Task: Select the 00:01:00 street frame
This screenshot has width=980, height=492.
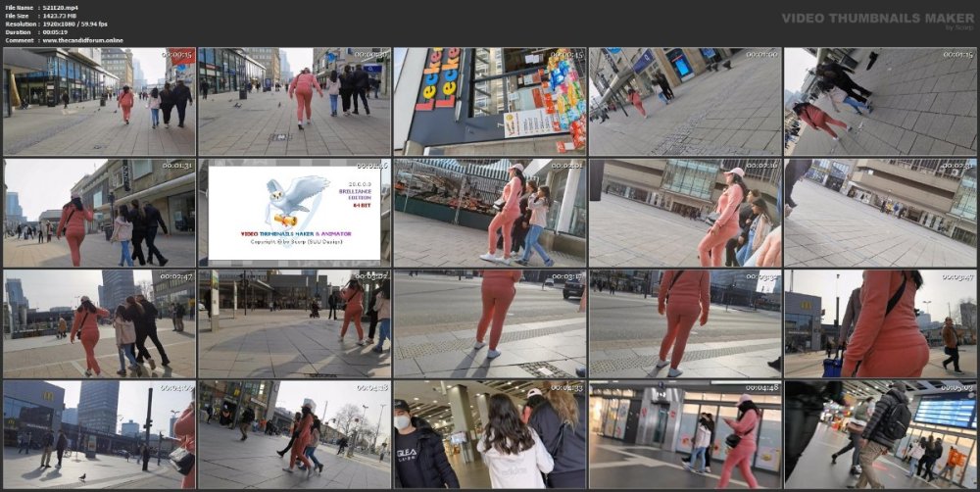Action: [x=686, y=101]
